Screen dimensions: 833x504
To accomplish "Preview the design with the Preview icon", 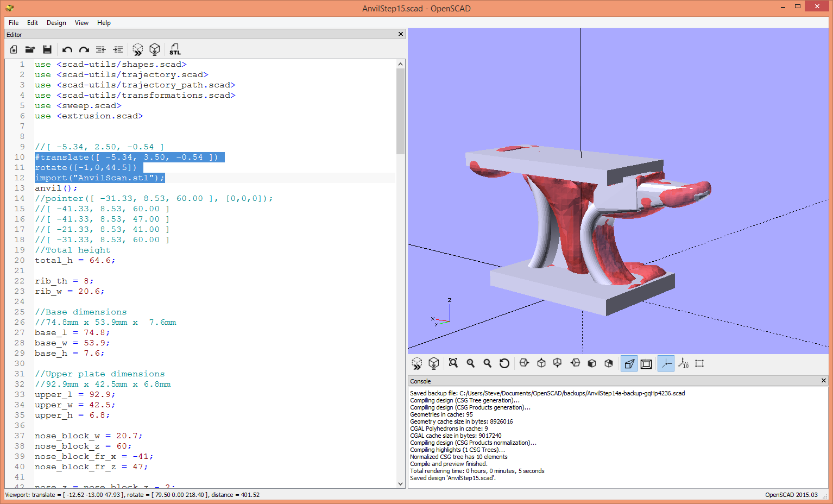I will click(x=137, y=49).
